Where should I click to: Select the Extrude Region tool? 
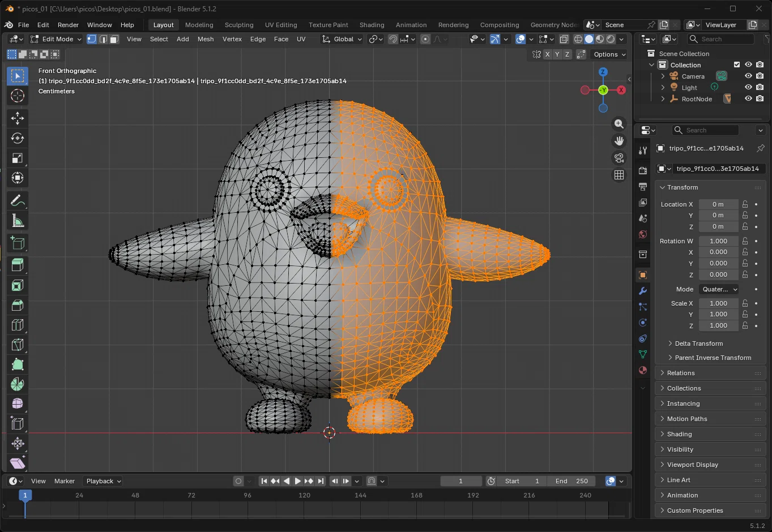point(18,264)
